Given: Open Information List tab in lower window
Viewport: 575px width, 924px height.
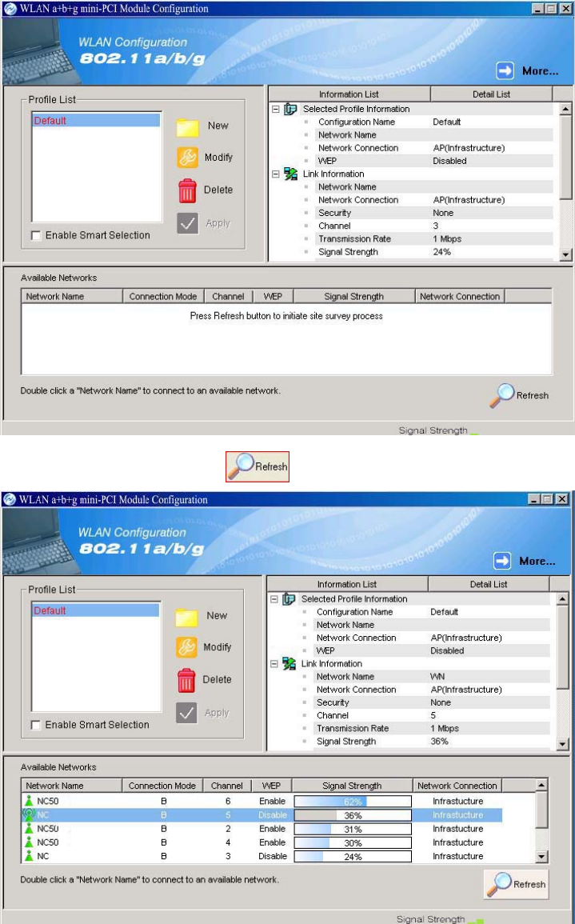Looking at the screenshot, I should tap(347, 584).
